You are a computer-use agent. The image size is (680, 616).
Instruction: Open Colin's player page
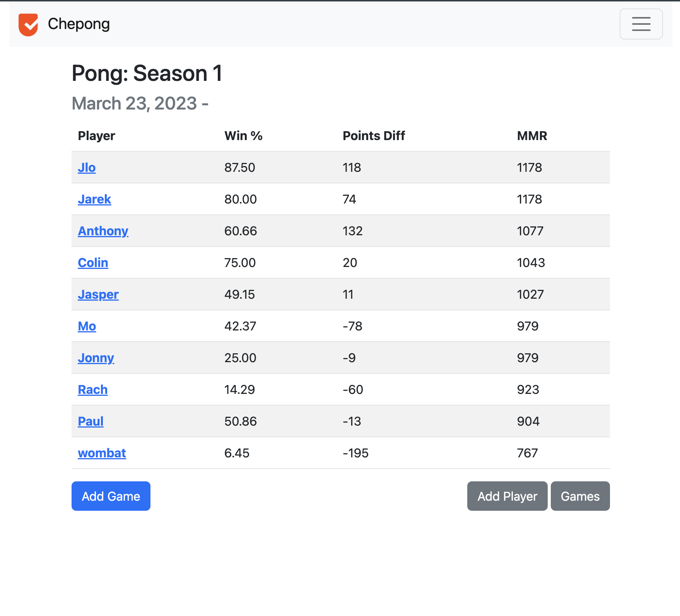[93, 263]
